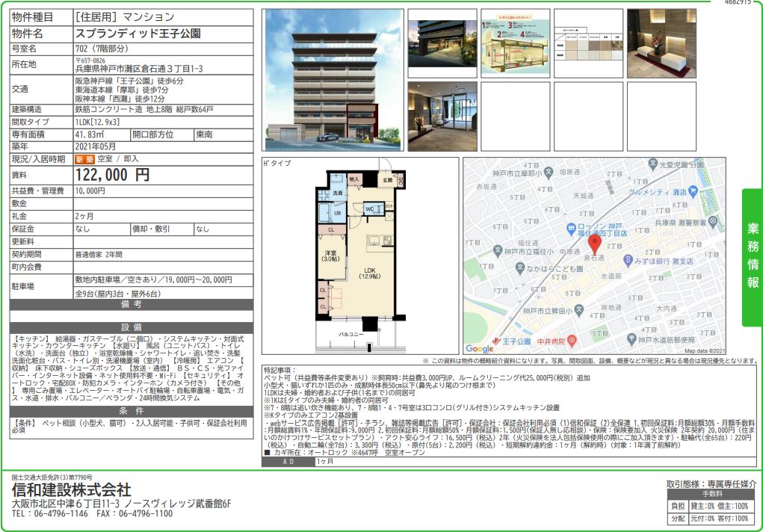The height and width of the screenshot is (532, 763).
Task: Click the AD value 1ヶ月
Action: pos(324,462)
